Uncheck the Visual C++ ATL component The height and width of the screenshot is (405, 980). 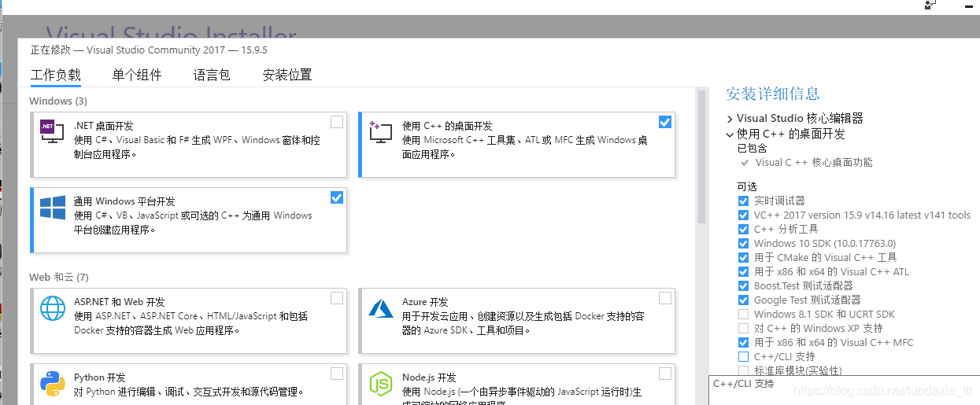743,272
